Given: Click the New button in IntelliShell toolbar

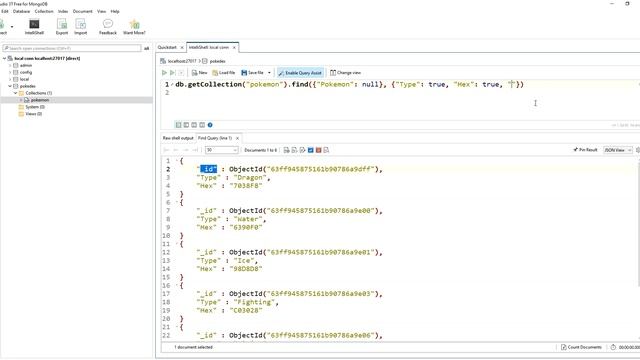Looking at the screenshot, I should pyautogui.click(x=200, y=73).
